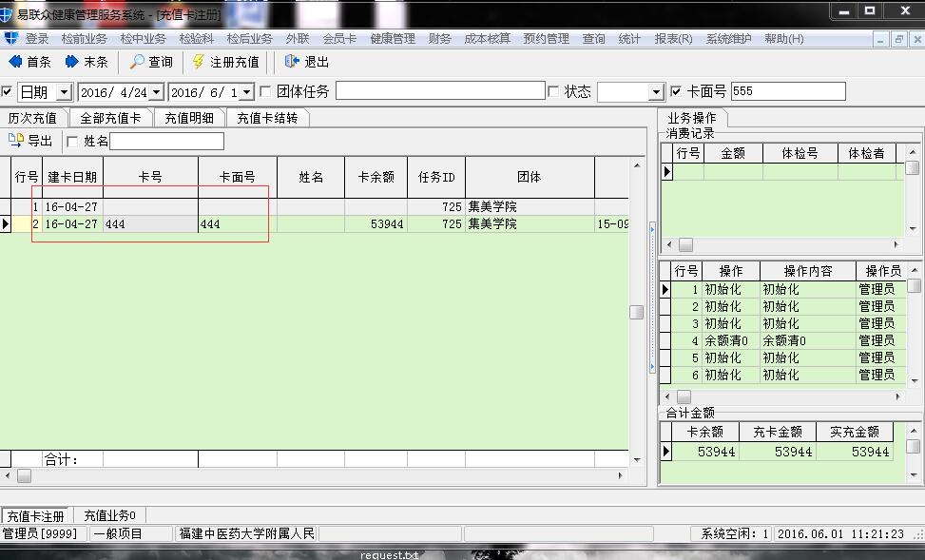Enable the 日期 filter checkbox
This screenshot has width=925, height=560.
pyautogui.click(x=7, y=91)
